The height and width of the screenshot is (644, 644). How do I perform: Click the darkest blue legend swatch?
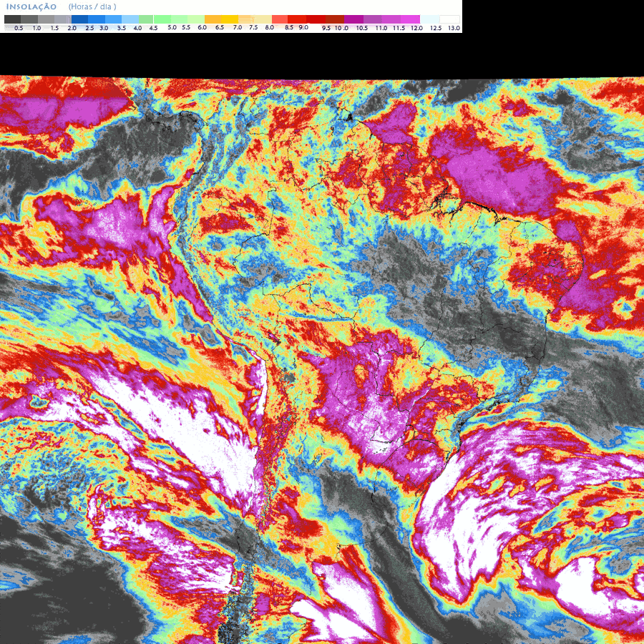click(x=79, y=19)
